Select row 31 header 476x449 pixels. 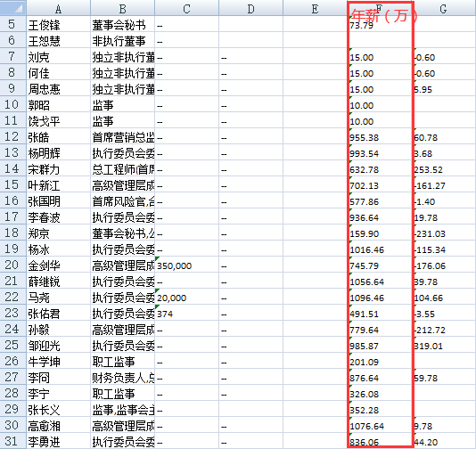point(13,441)
